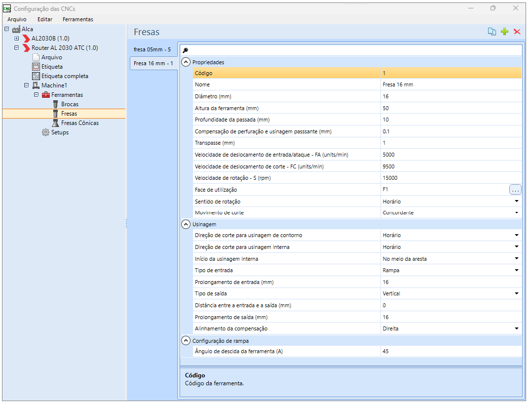Open Setups with the gear icon

point(46,132)
